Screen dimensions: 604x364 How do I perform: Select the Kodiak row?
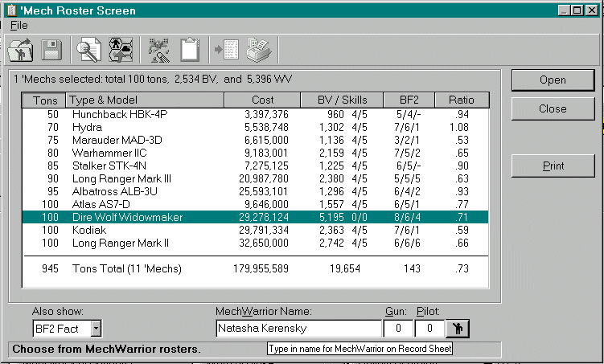click(256, 230)
